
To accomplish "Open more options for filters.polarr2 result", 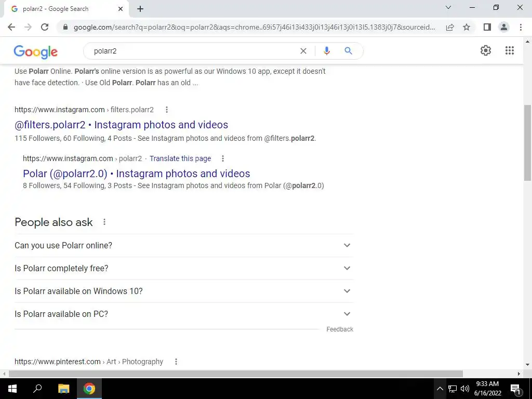I will (167, 110).
